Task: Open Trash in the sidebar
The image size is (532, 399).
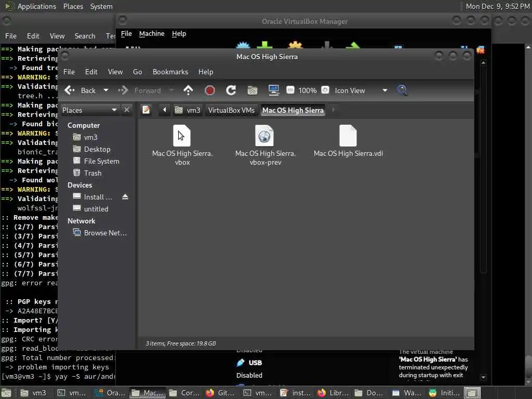Action: pos(92,173)
